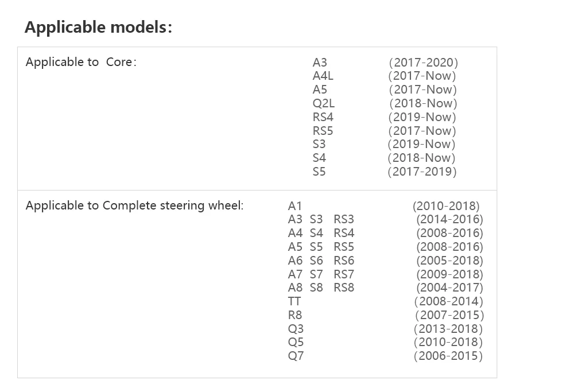574x392 pixels.
Task: Select the A4L model text
Action: click(323, 76)
